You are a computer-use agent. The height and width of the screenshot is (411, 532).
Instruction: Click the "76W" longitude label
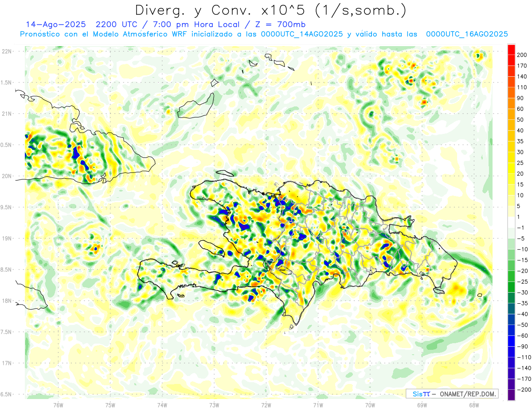point(58,405)
